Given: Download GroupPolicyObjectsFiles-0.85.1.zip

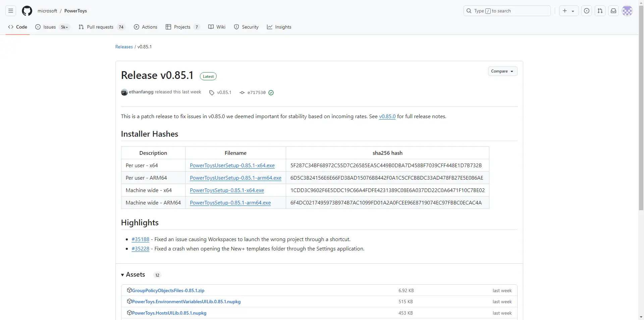Looking at the screenshot, I should (x=168, y=290).
